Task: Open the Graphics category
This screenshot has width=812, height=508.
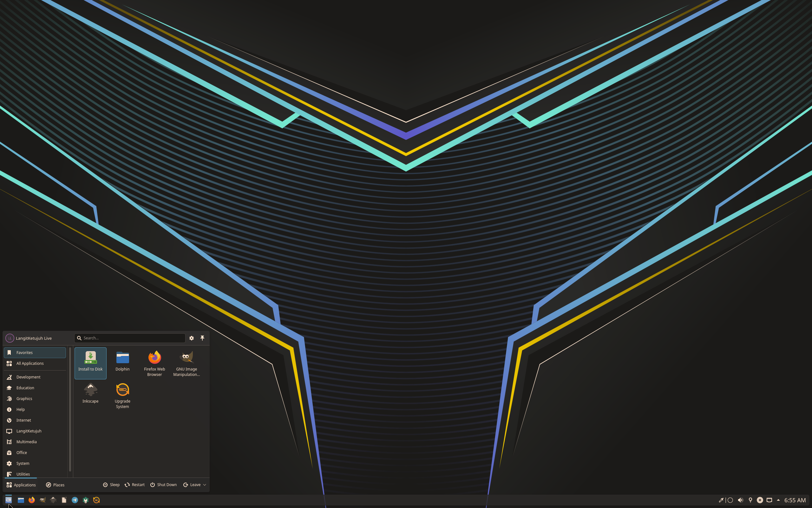Action: tap(35, 398)
